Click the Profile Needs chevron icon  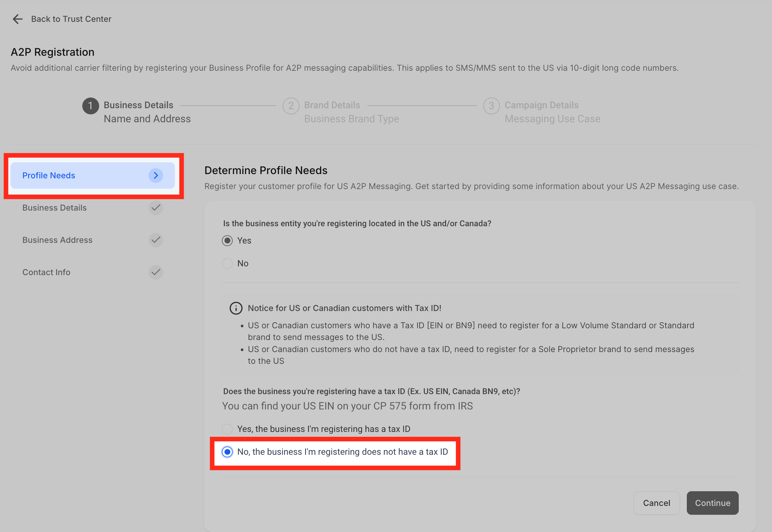(x=155, y=175)
